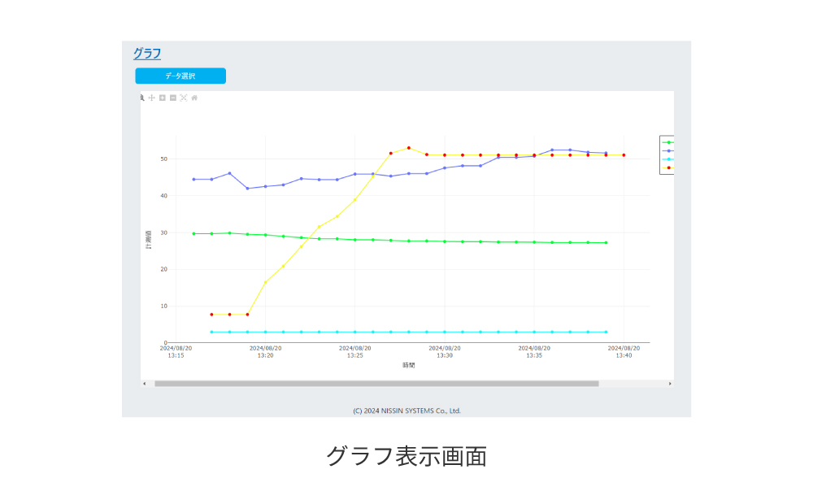Click x-axis label 2024/08/20 13:40
This screenshot has height=504, width=813.
[x=624, y=351]
